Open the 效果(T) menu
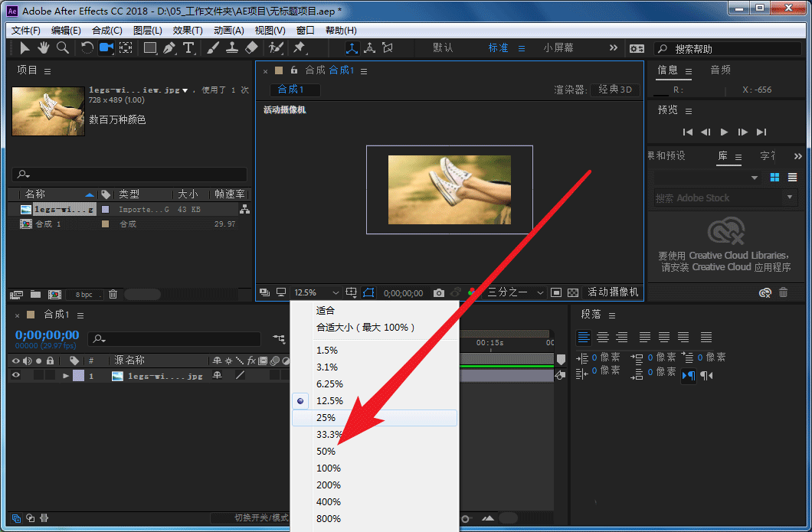 click(x=188, y=31)
